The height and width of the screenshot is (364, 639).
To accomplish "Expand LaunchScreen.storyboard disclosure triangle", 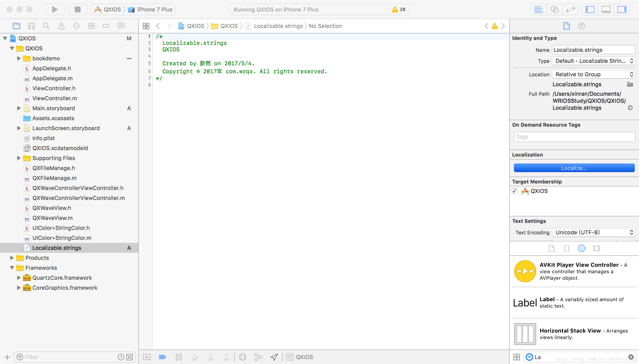I will tap(19, 128).
